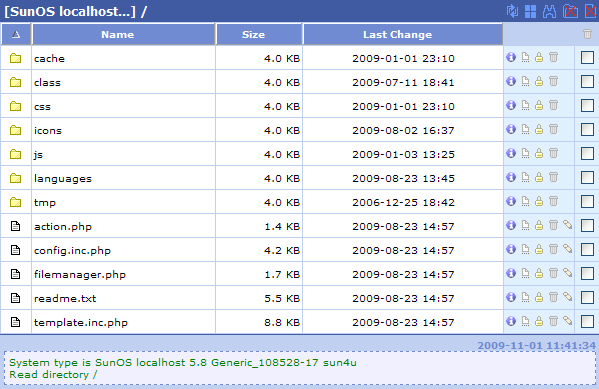Viewport: 599px width, 389px height.
Task: Switch view with the four-squares grid icon
Action: pos(530,11)
